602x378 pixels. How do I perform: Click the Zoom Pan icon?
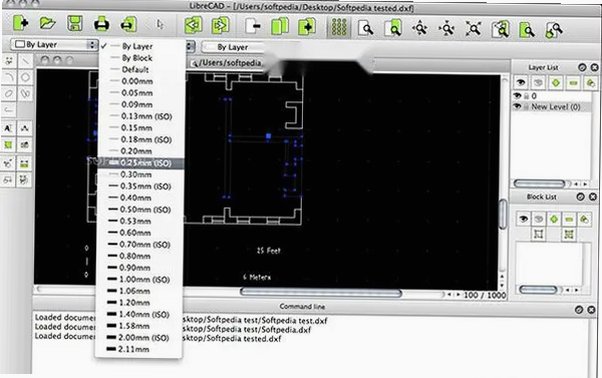554,30
